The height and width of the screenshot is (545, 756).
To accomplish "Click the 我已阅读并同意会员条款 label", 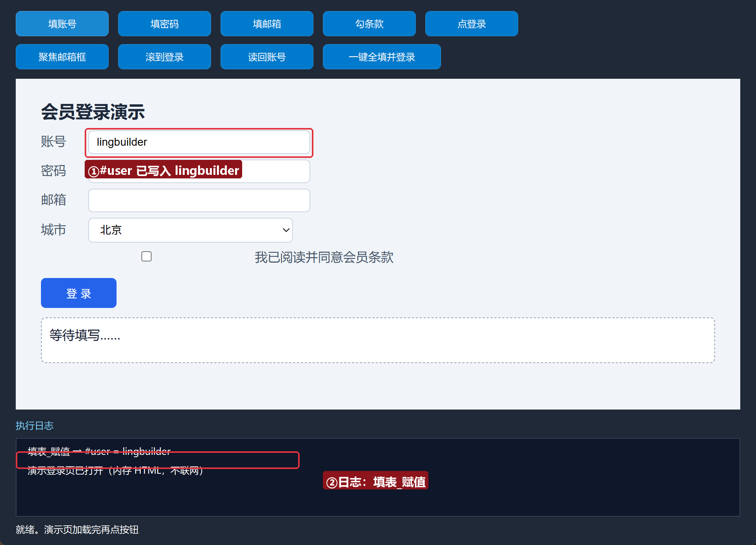I will click(x=324, y=257).
